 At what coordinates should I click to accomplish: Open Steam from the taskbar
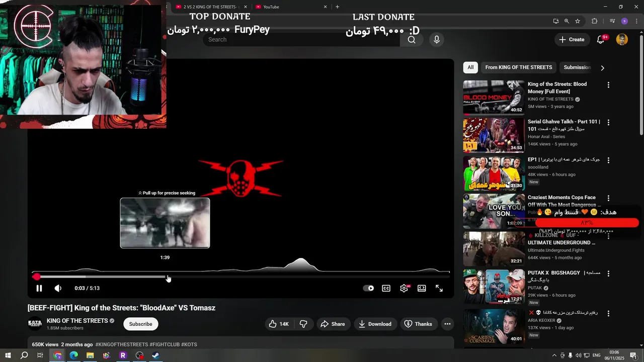[155, 355]
